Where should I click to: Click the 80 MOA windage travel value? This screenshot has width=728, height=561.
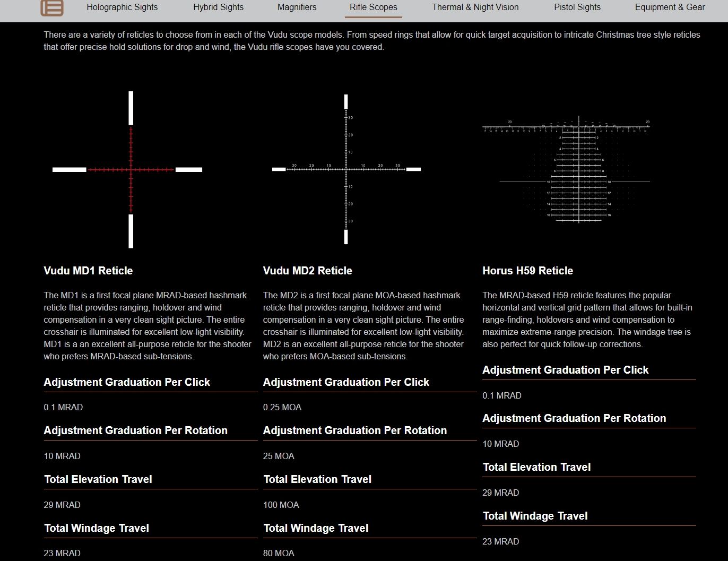[279, 553]
